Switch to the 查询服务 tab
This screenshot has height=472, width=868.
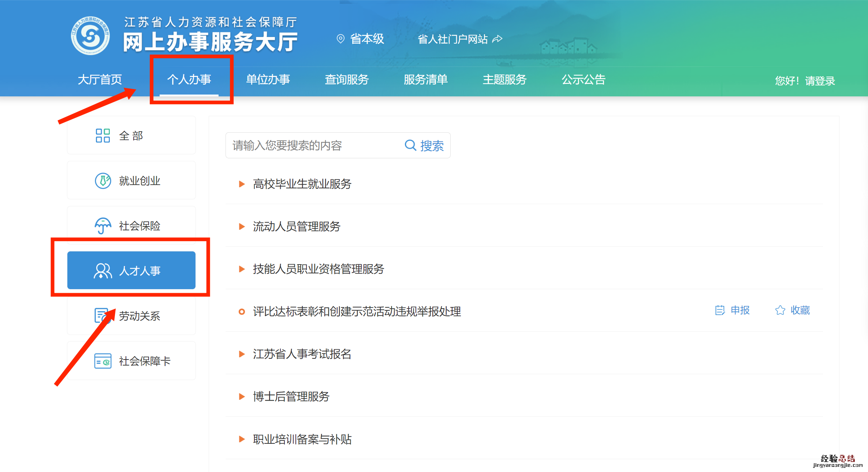[x=347, y=80]
